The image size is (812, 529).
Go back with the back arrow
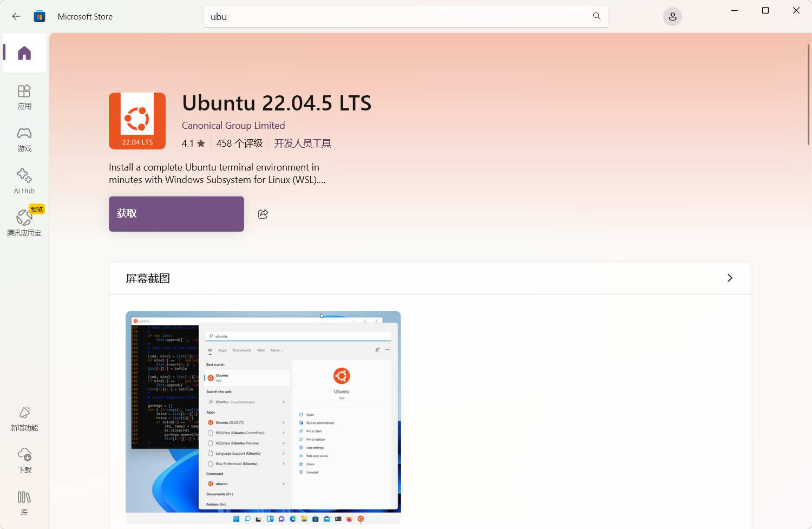[x=16, y=16]
